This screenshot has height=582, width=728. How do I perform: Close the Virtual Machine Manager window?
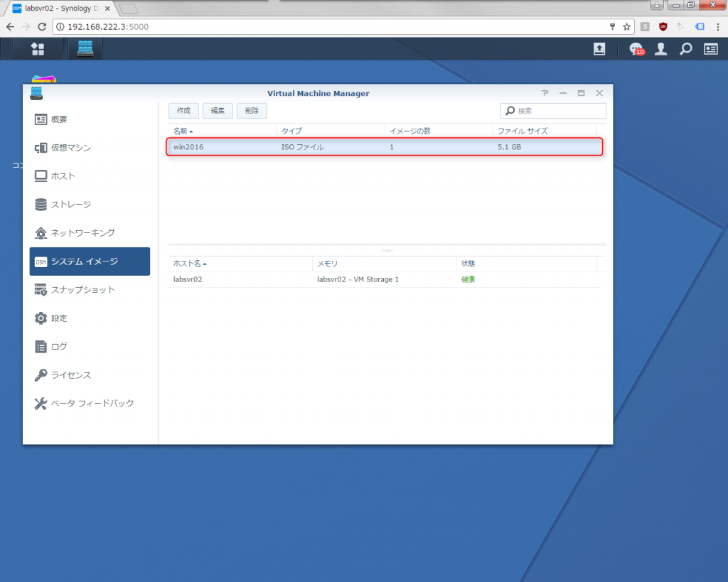[599, 93]
